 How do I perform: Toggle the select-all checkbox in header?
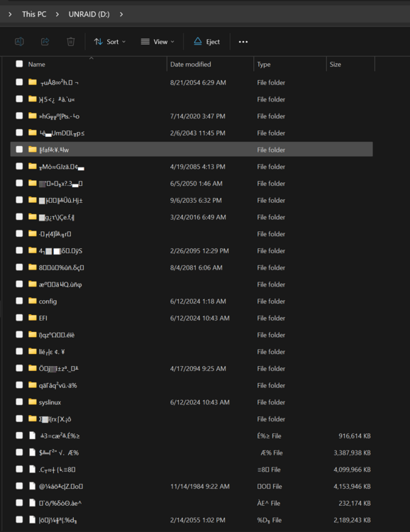(x=19, y=64)
